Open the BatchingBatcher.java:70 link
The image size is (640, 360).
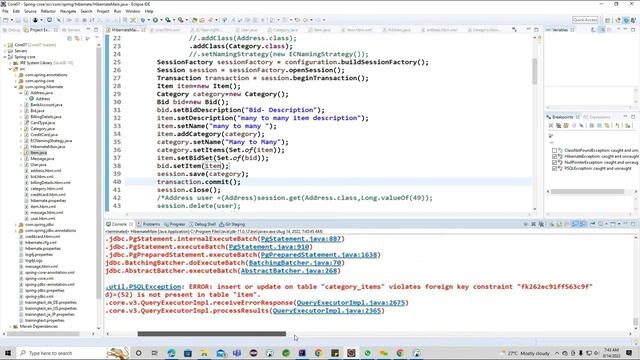pos(295,263)
